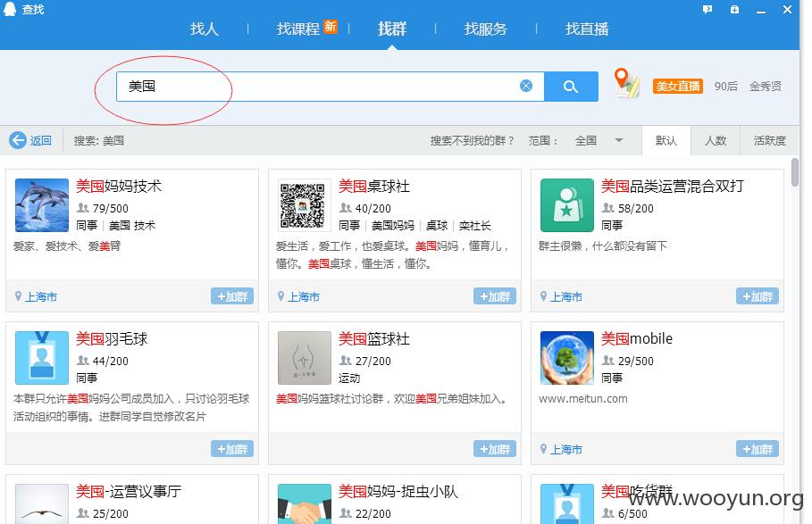Join 美囤篮球社 with +加群
Image resolution: width=812 pixels, height=524 pixels.
(x=495, y=449)
